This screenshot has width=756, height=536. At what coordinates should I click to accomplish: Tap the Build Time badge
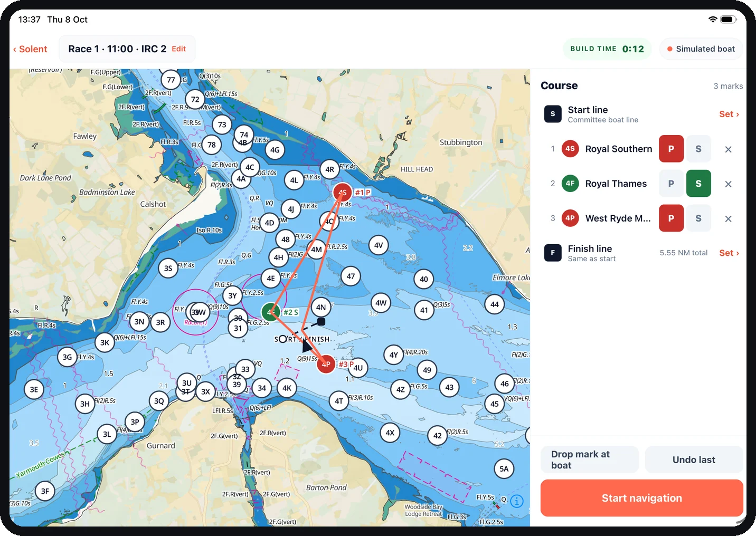tap(607, 49)
